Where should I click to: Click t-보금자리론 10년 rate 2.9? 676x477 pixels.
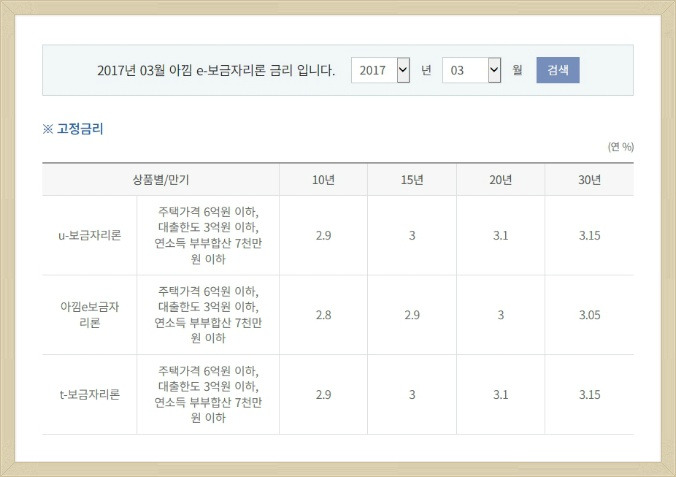coord(323,395)
